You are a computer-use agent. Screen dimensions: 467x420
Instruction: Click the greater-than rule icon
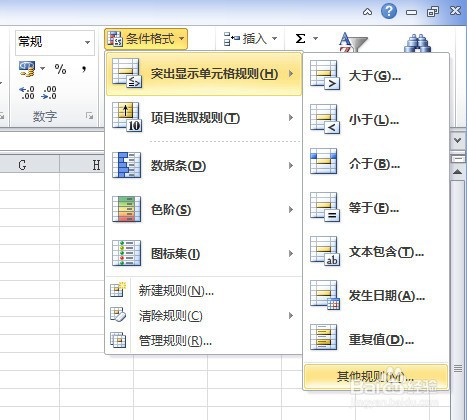(x=325, y=75)
